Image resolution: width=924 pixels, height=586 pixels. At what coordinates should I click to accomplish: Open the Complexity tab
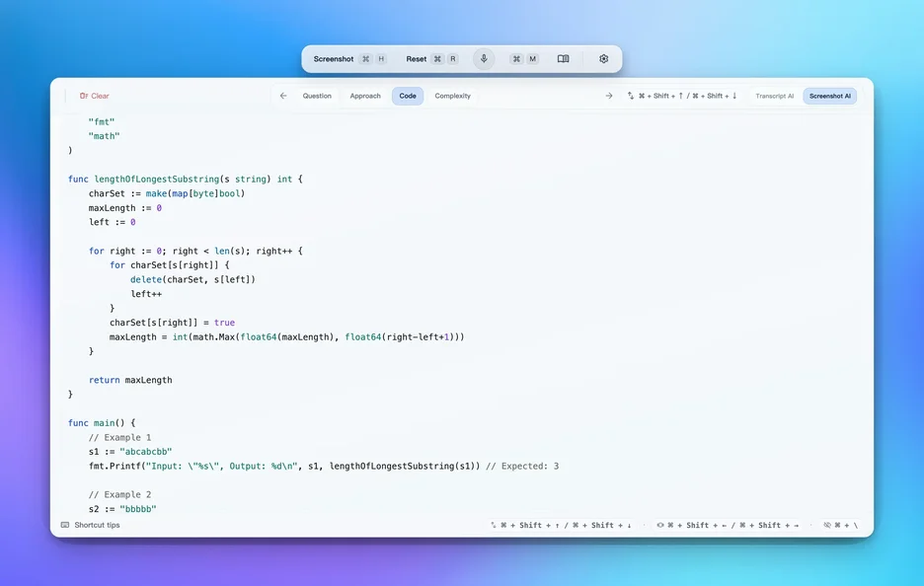452,96
